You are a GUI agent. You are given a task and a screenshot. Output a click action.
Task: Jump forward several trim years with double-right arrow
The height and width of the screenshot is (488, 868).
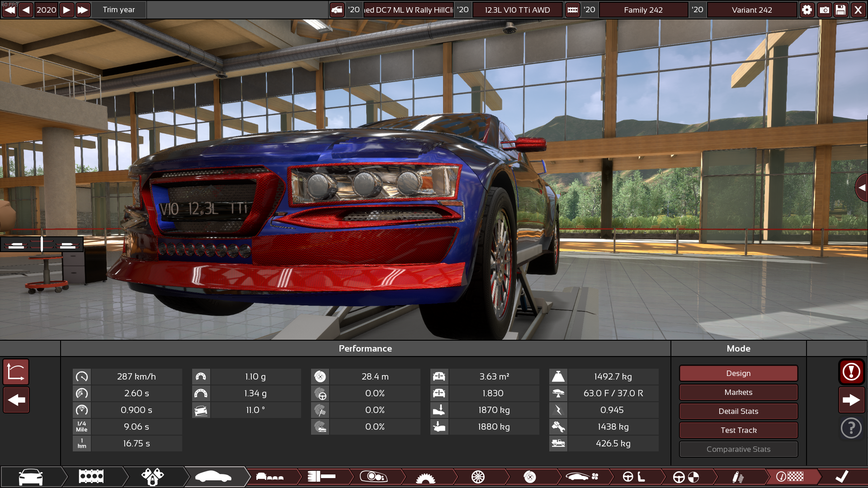pyautogui.click(x=83, y=9)
